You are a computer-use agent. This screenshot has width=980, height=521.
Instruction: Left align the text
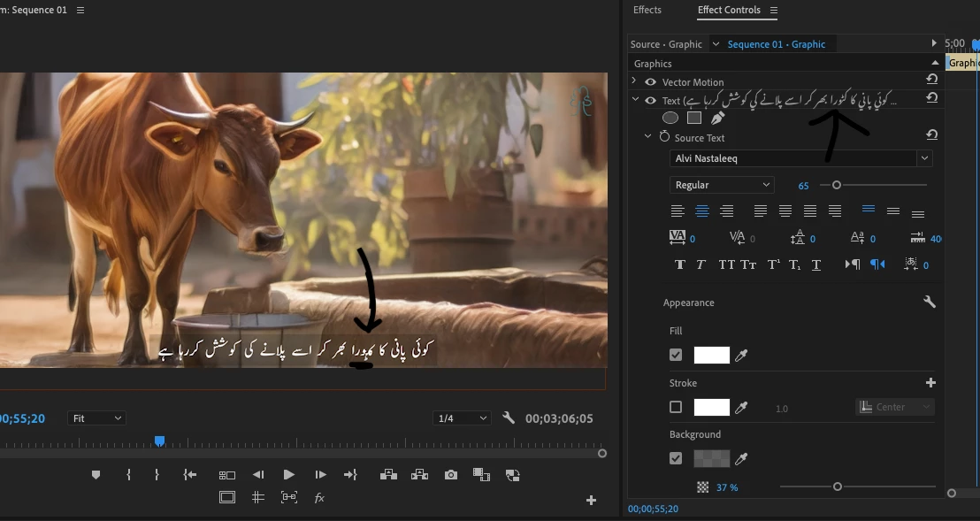tap(678, 211)
